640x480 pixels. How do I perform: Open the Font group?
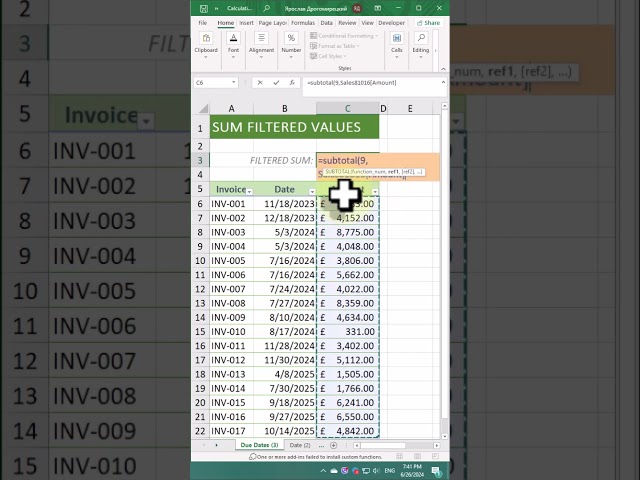tap(233, 45)
